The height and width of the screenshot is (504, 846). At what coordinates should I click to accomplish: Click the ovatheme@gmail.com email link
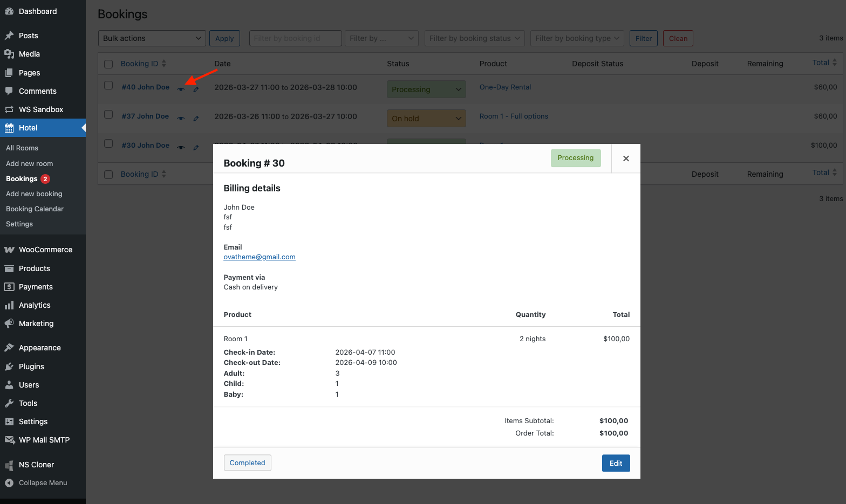pos(260,257)
